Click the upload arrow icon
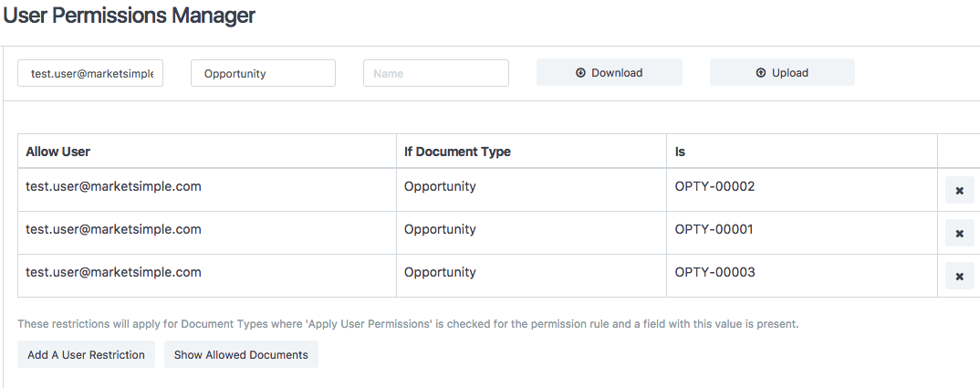The width and height of the screenshot is (980, 388). [x=761, y=73]
